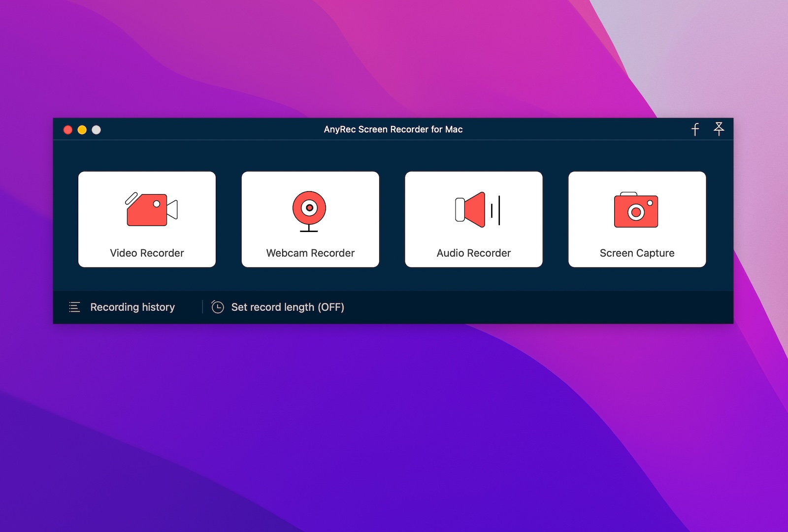Select the Webcam Recorder card
The width and height of the screenshot is (788, 532).
pos(310,219)
